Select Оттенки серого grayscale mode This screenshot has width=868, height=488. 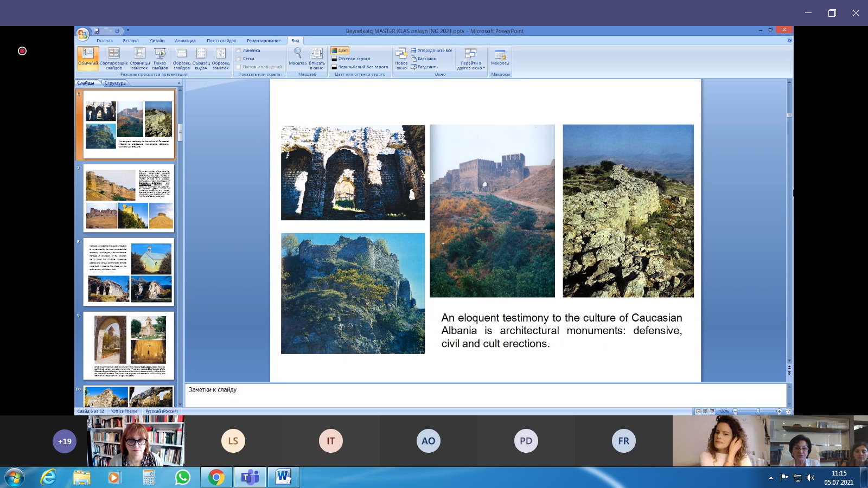pyautogui.click(x=351, y=59)
